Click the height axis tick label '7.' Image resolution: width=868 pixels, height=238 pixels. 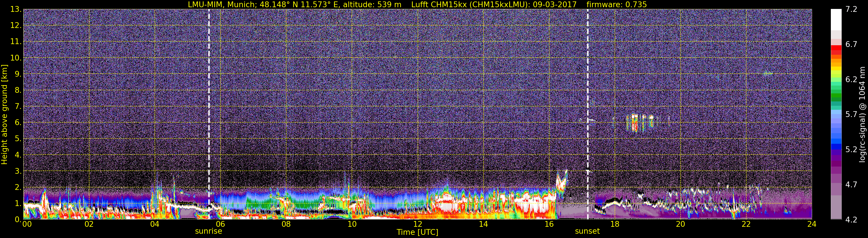coord(18,107)
